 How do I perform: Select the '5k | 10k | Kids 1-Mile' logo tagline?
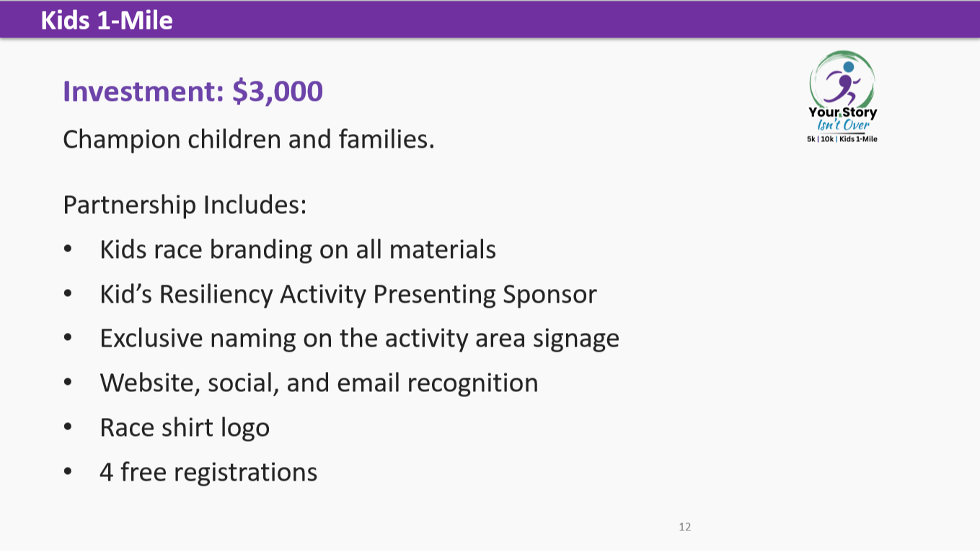pyautogui.click(x=842, y=138)
